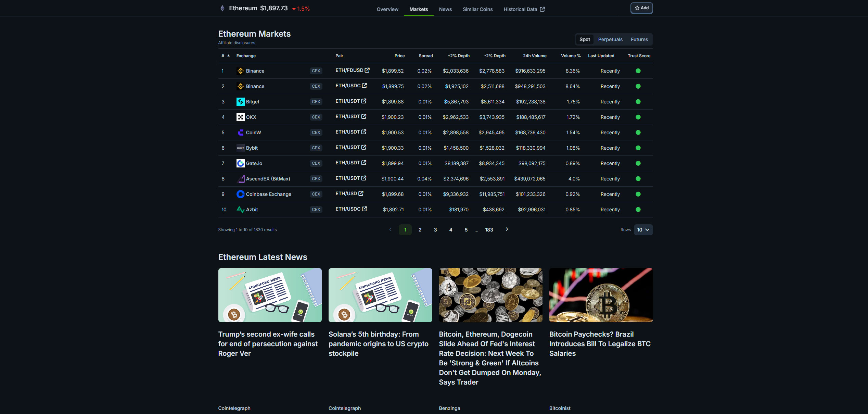Click the Azbit exchange logo
This screenshot has height=414, width=868.
pyautogui.click(x=241, y=210)
